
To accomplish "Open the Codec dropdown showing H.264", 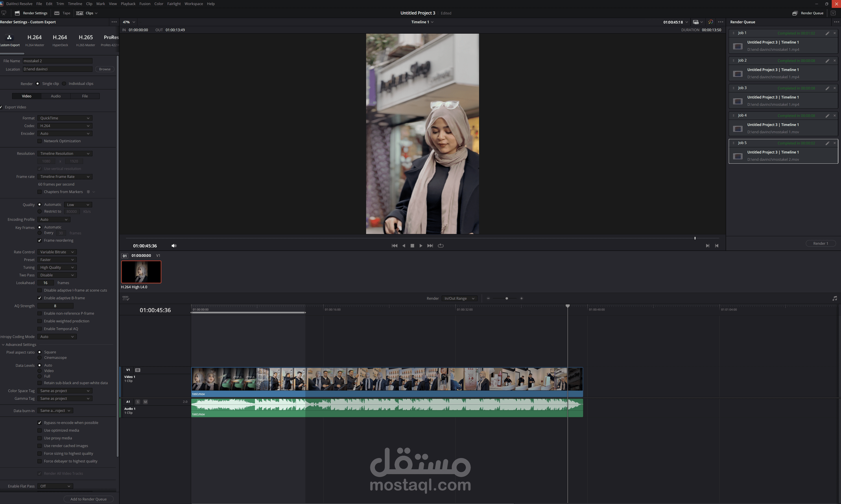I will click(65, 126).
